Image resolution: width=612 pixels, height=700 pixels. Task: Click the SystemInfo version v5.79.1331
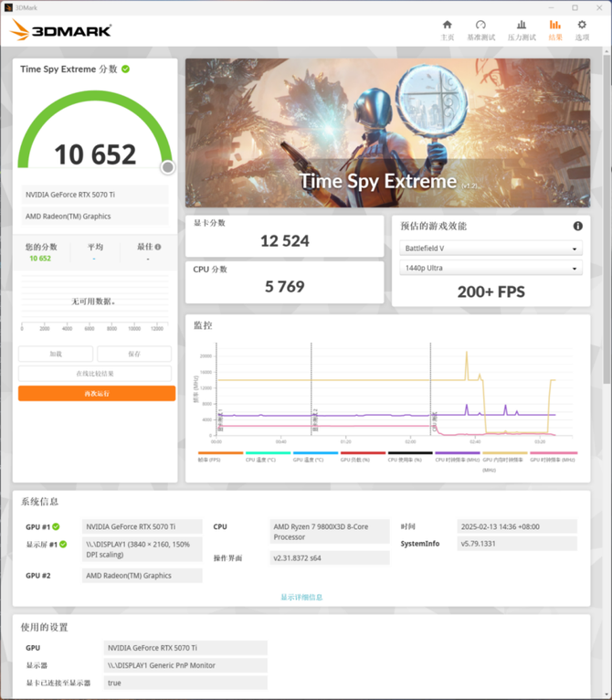pos(517,544)
